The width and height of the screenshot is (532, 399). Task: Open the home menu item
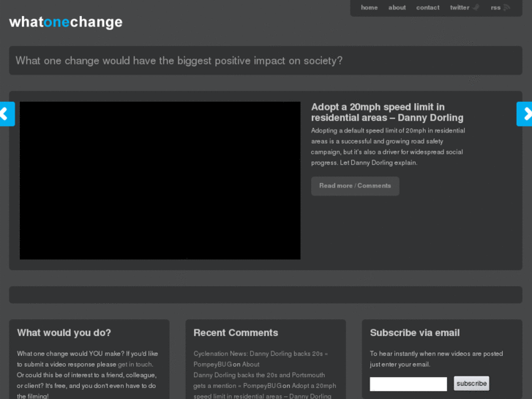coord(369,7)
